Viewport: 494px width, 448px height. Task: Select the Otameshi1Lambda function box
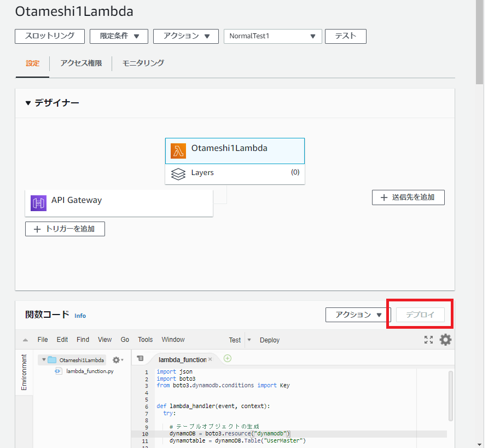click(235, 151)
